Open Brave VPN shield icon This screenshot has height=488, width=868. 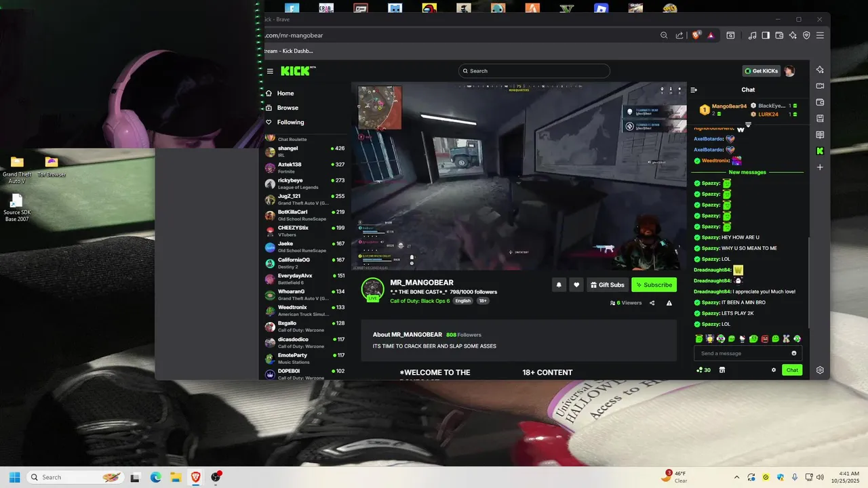pyautogui.click(x=806, y=35)
